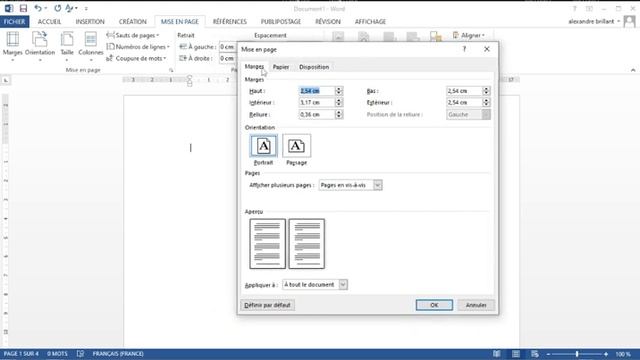This screenshot has width=640, height=360.
Task: Open the Marges ribbon button
Action: (x=13, y=47)
